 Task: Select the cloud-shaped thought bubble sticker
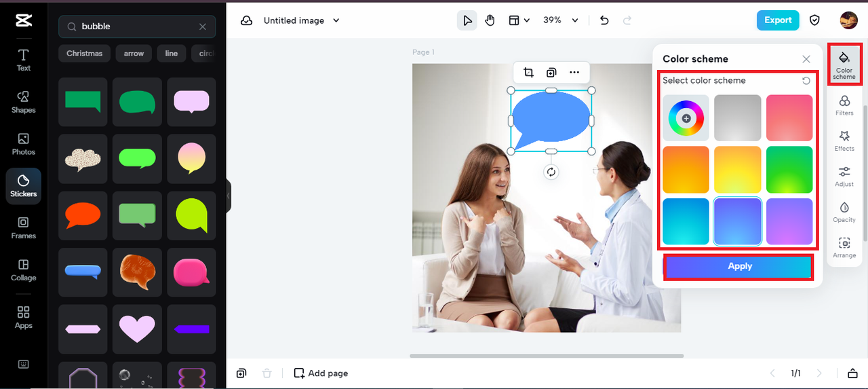click(83, 159)
